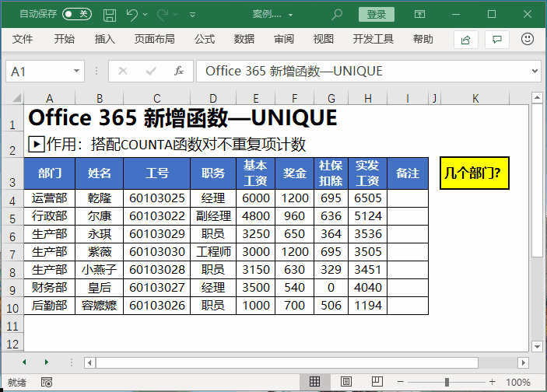Open the Name Box dropdown arrow
Viewport: 547px width, 392px height.
pos(76,71)
